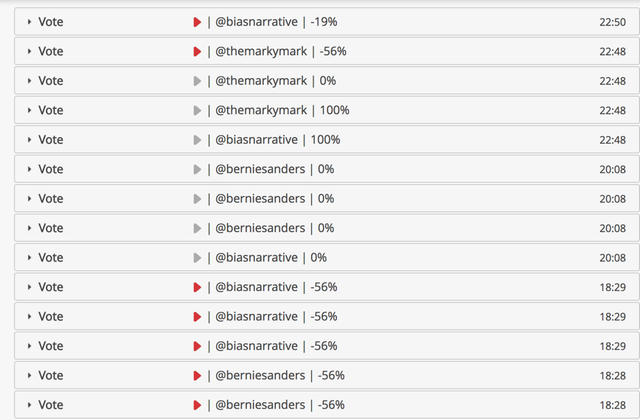
Task: Expand the @themarkymark -56% vote details
Action: pyautogui.click(x=30, y=51)
